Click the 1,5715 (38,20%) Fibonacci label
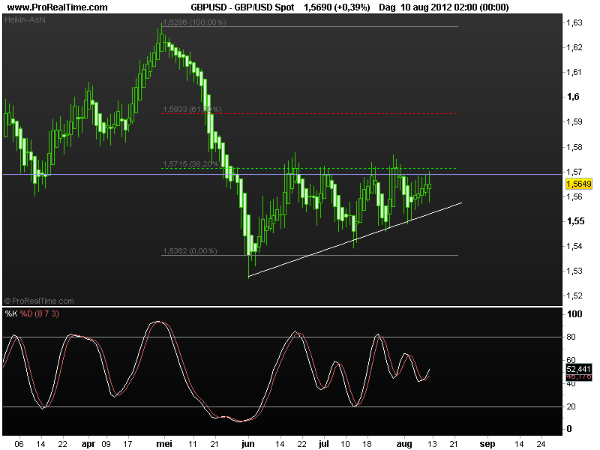Viewport: 600px width, 450px height. point(191,164)
